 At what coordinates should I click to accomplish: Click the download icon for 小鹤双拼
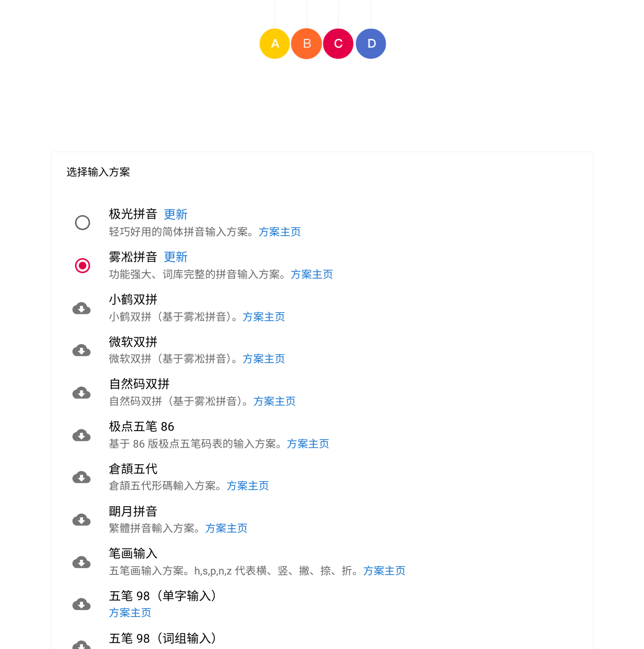81,308
